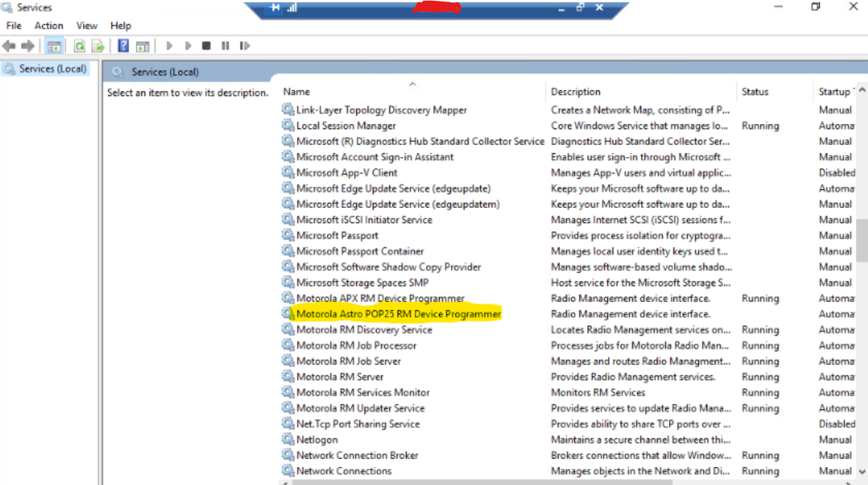868x485 pixels.
Task: Click the scroll up arrow of services list
Action: [862, 90]
